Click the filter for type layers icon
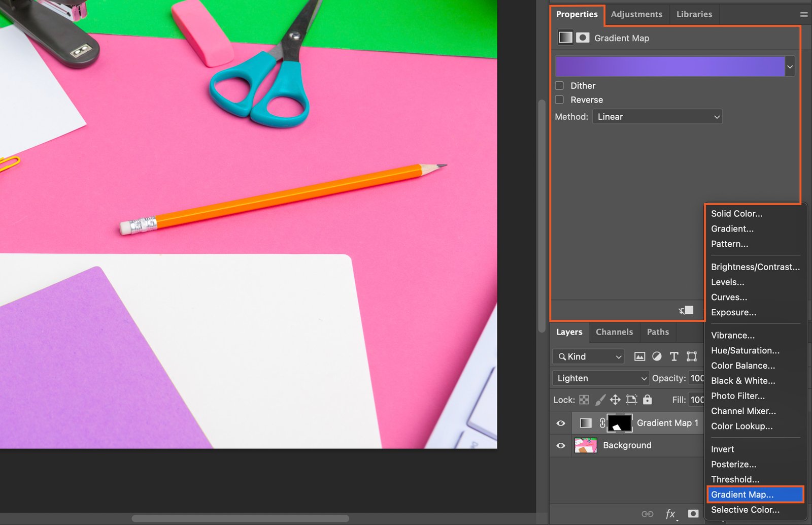This screenshot has width=812, height=525. pos(674,356)
